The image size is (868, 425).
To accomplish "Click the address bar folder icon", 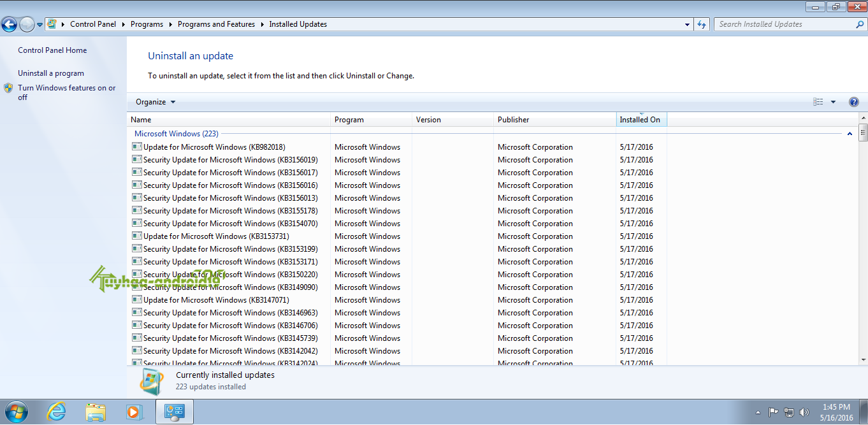I will [52, 24].
